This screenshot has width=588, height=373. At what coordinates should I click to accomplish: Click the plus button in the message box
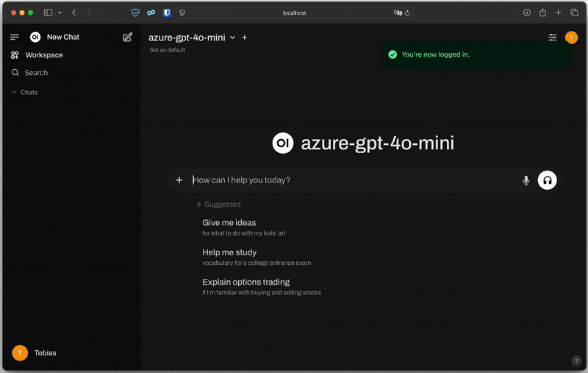coord(179,180)
